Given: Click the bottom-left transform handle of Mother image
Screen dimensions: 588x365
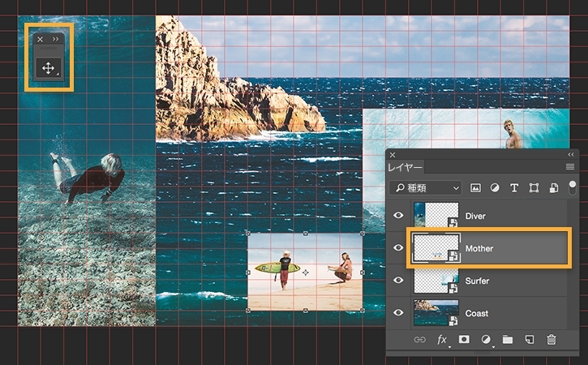Looking at the screenshot, I should (x=248, y=310).
